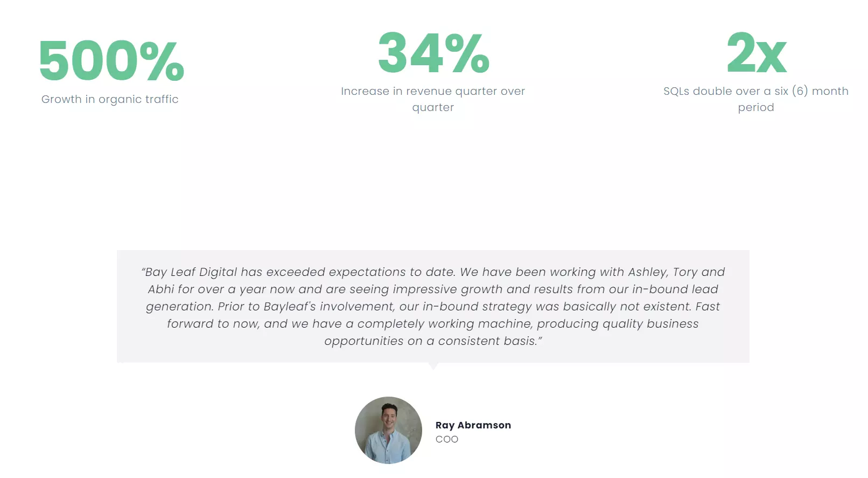Click the COO job title

[x=446, y=439]
